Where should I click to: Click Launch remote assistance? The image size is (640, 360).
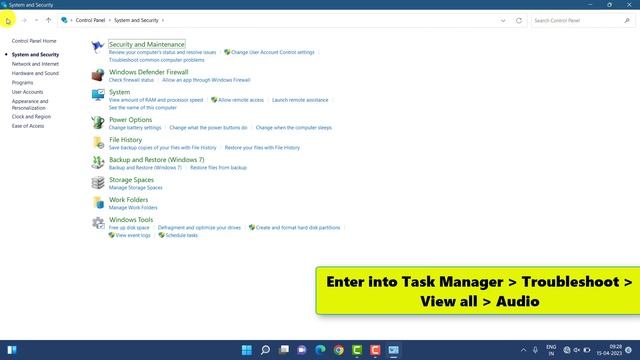tap(300, 100)
